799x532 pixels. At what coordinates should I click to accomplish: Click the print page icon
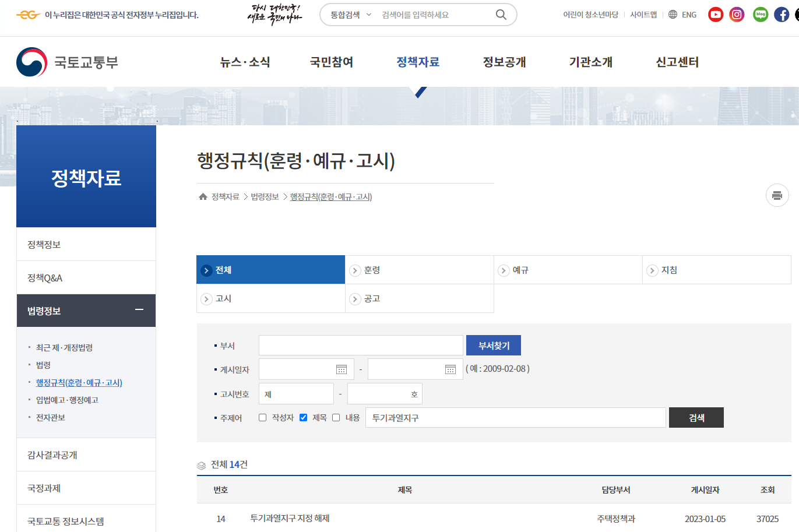coord(777,195)
